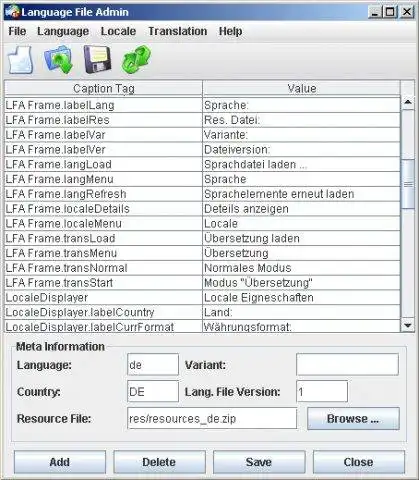Click the value cell 'Sprache:'
Image resolution: width=419 pixels, height=480 pixels.
pos(301,105)
